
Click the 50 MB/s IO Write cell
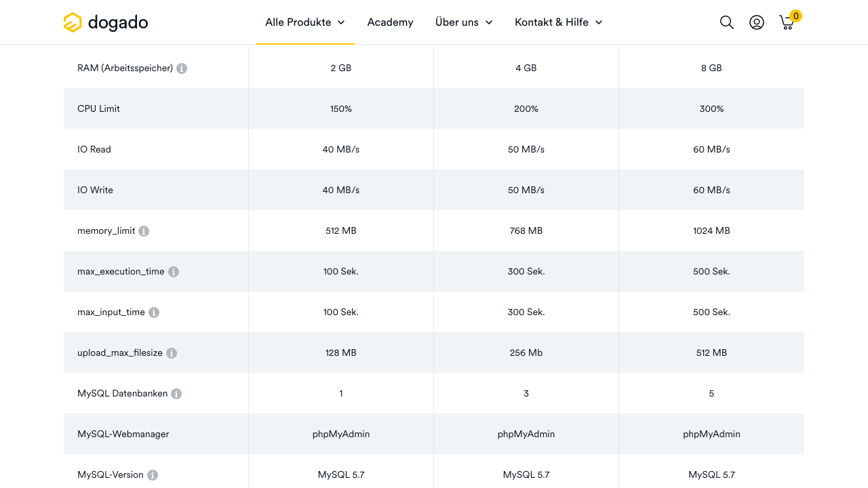tap(526, 190)
